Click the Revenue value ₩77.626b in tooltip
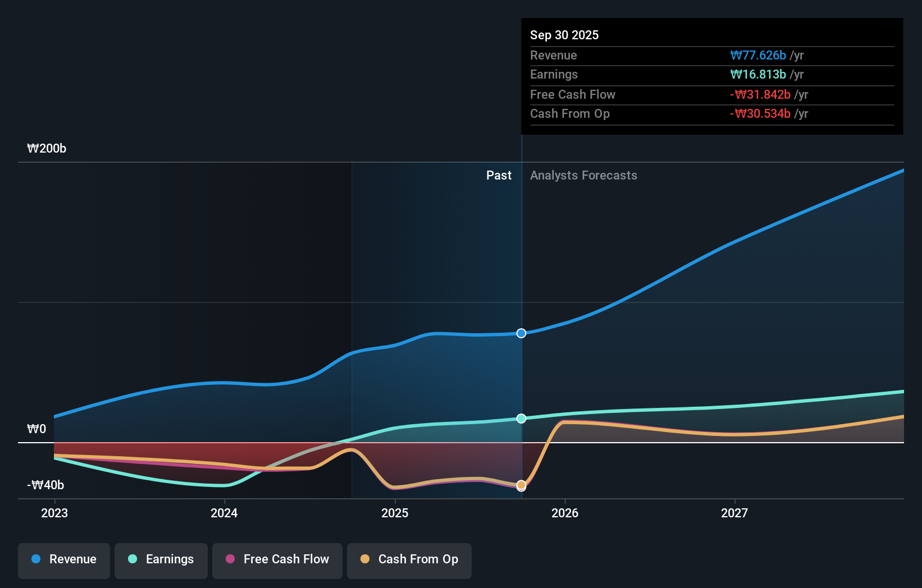The image size is (922, 588). (x=757, y=56)
